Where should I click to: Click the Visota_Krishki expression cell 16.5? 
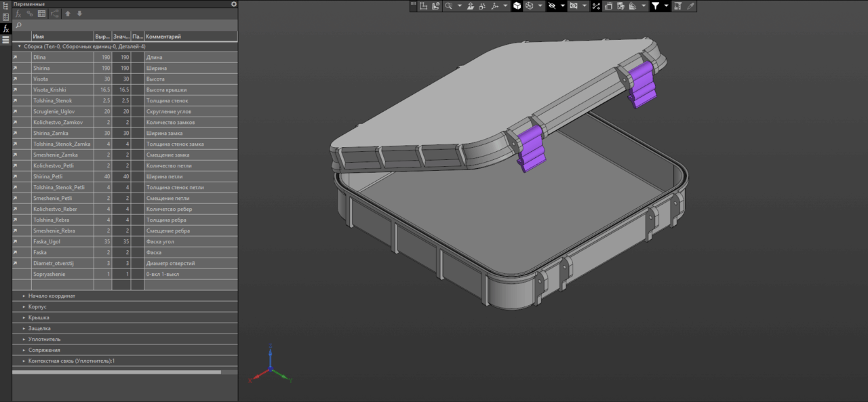tap(102, 90)
